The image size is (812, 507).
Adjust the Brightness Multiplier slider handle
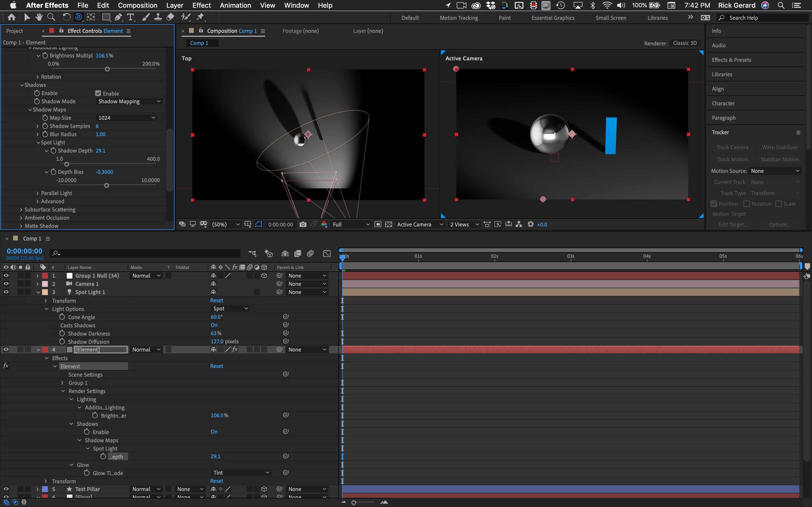coord(107,69)
